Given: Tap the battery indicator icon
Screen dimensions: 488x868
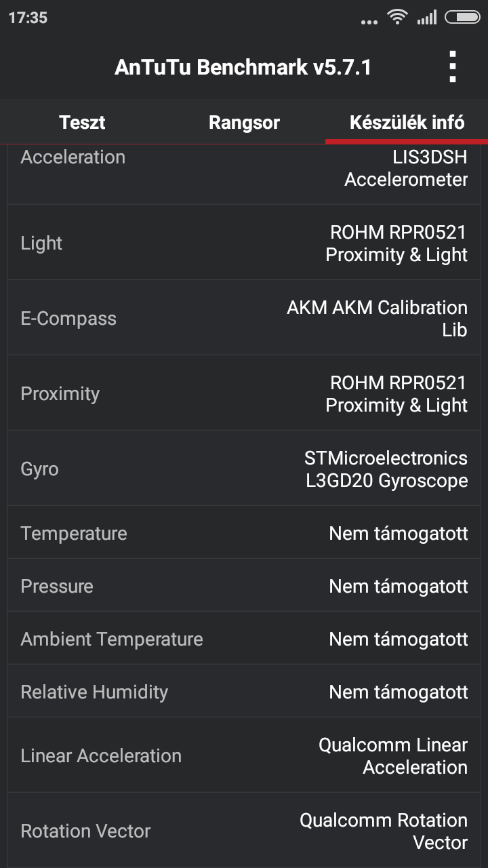Looking at the screenshot, I should click(462, 18).
